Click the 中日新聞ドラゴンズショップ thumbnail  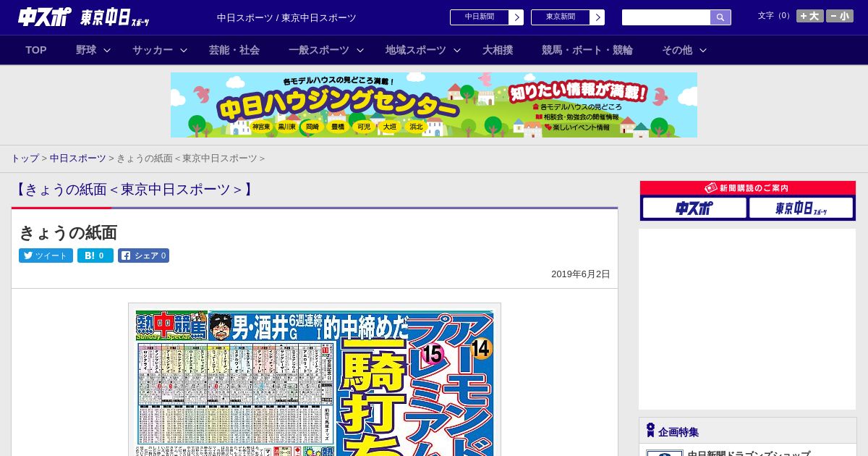(x=665, y=453)
